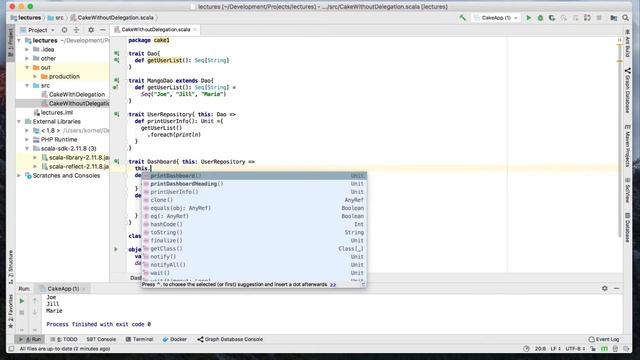Image resolution: width=640 pixels, height=360 pixels.
Task: Toggle the Maven Projects side panel
Action: pos(627,145)
